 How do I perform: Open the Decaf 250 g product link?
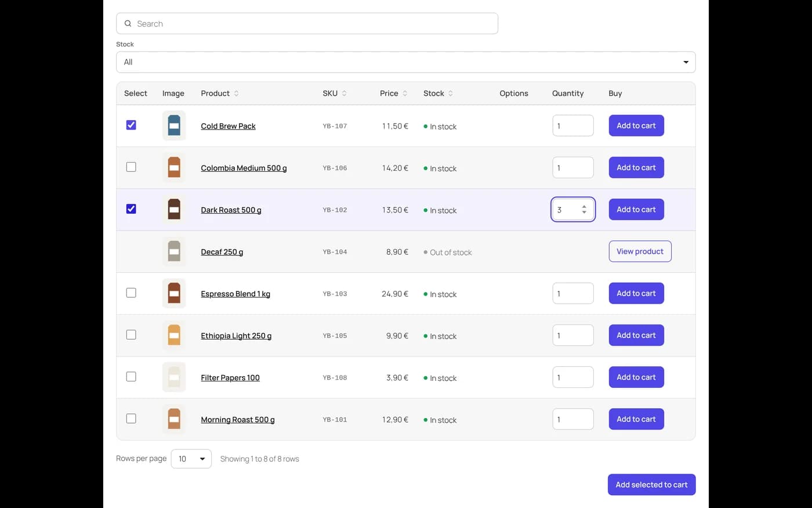[222, 252]
